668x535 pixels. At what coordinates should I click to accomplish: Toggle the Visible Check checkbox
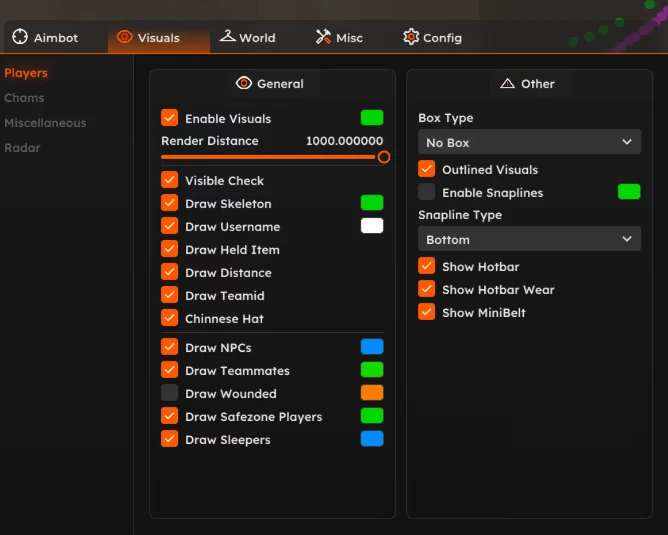pos(170,180)
